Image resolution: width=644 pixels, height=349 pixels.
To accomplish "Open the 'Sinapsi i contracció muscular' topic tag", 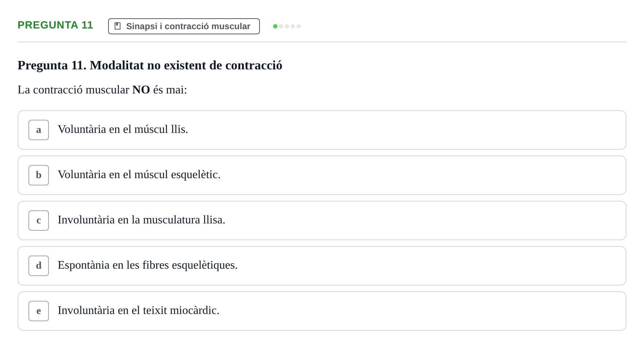I will [x=184, y=26].
